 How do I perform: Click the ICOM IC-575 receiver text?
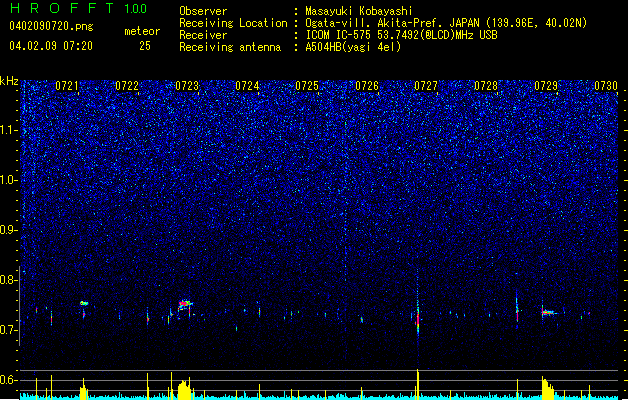[401, 35]
